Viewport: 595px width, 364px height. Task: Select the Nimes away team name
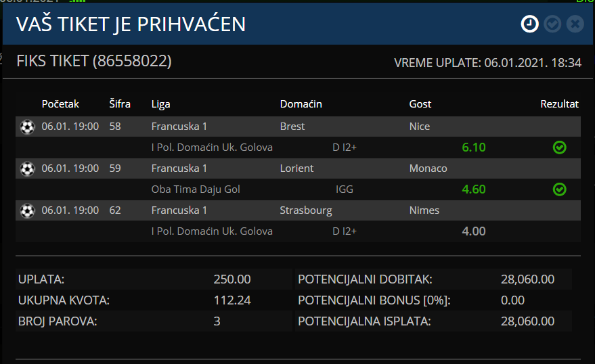(424, 210)
